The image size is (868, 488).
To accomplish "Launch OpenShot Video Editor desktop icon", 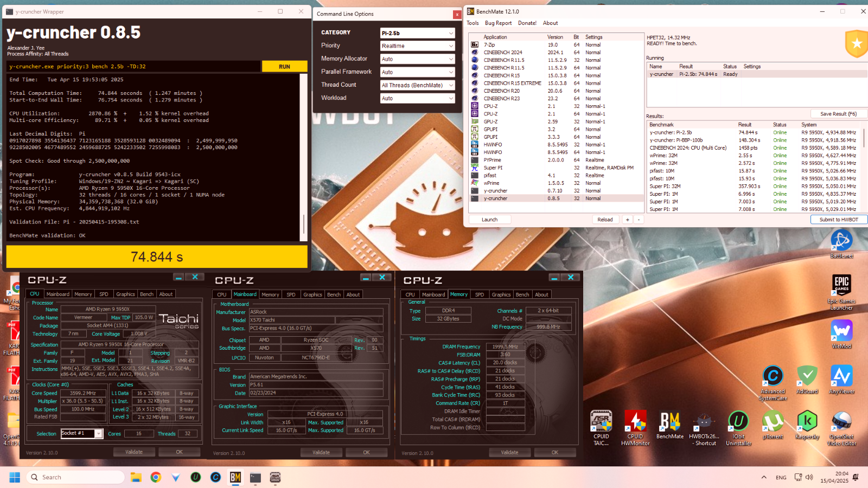I will [x=841, y=428].
